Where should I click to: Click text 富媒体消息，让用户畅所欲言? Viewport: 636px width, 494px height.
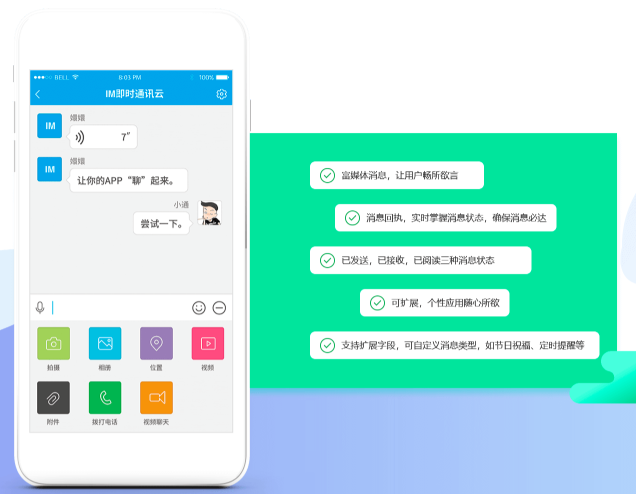coord(400,176)
